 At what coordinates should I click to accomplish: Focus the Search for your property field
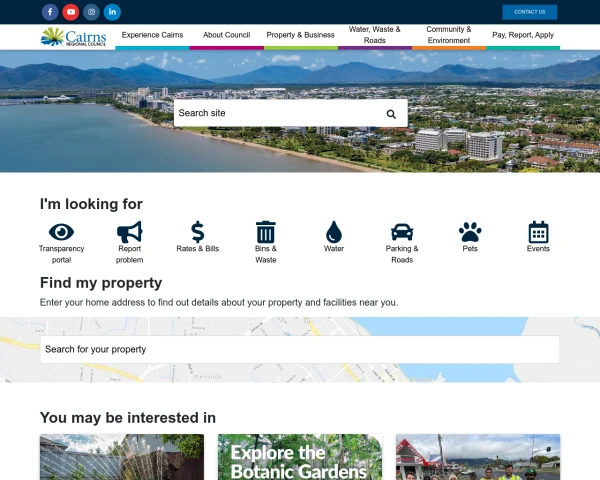(x=300, y=349)
